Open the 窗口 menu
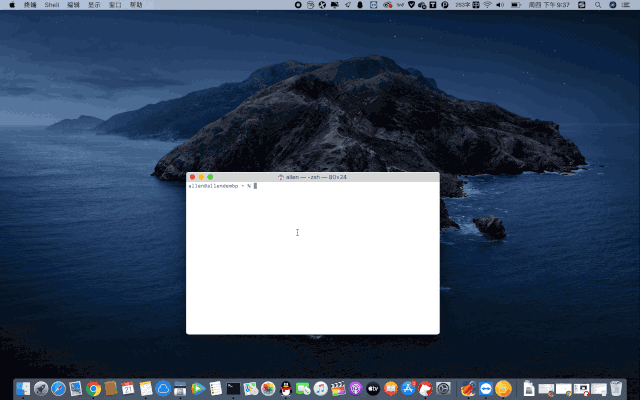Image resolution: width=640 pixels, height=400 pixels. (115, 5)
